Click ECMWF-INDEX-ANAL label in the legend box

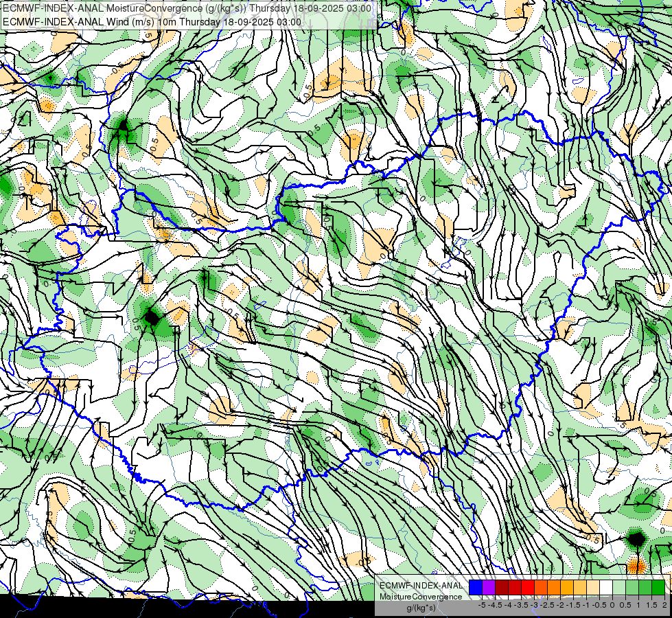421,586
